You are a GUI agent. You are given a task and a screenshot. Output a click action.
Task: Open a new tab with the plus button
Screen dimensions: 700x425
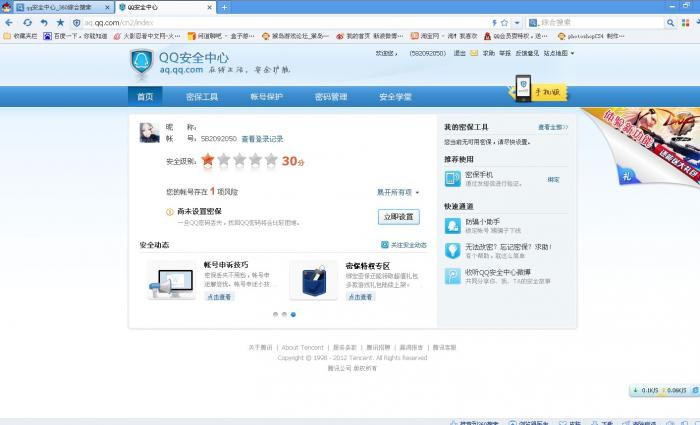[224, 8]
